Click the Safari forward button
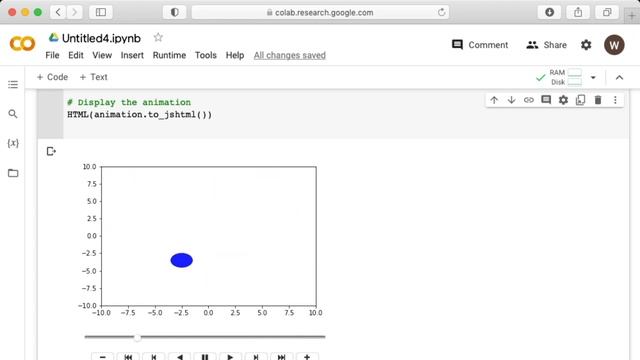Viewport: 640px width, 360px height. [x=74, y=12]
